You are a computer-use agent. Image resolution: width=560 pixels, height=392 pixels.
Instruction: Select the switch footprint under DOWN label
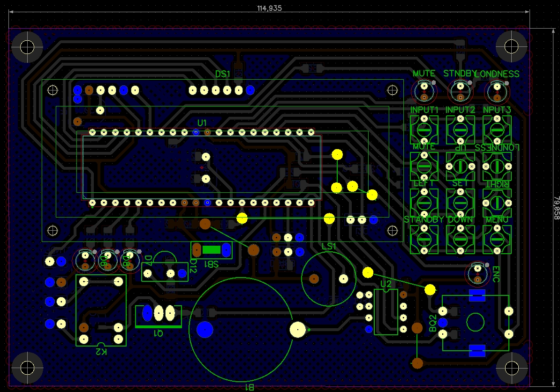coord(461,240)
